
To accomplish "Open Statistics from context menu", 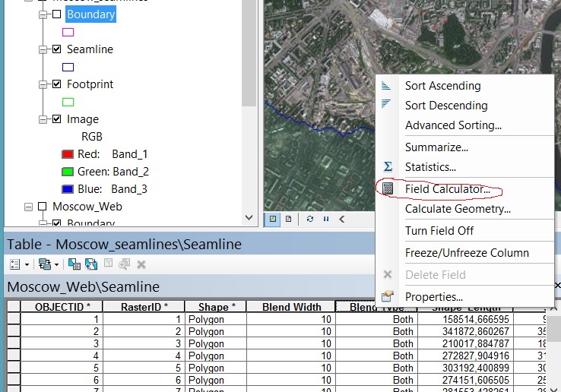I will click(430, 167).
